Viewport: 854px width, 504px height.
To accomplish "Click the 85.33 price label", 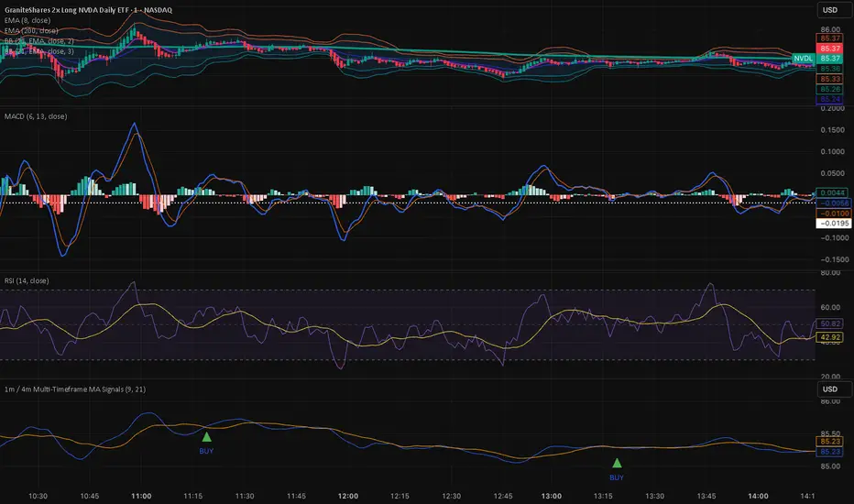I will [x=830, y=79].
